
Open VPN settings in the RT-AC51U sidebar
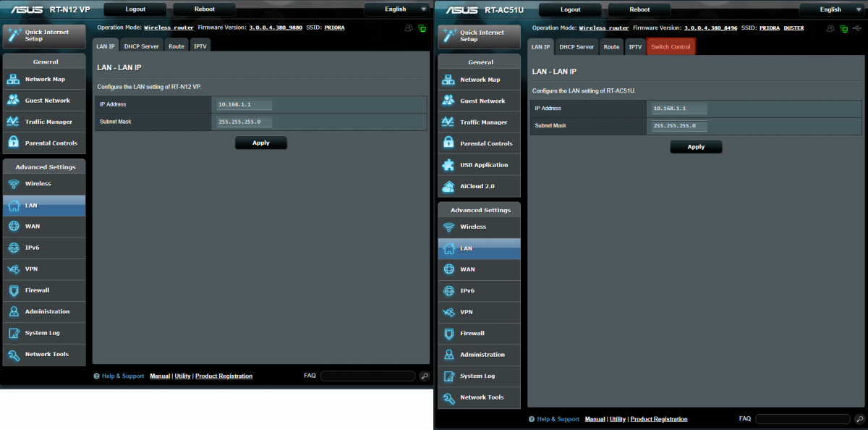point(480,312)
